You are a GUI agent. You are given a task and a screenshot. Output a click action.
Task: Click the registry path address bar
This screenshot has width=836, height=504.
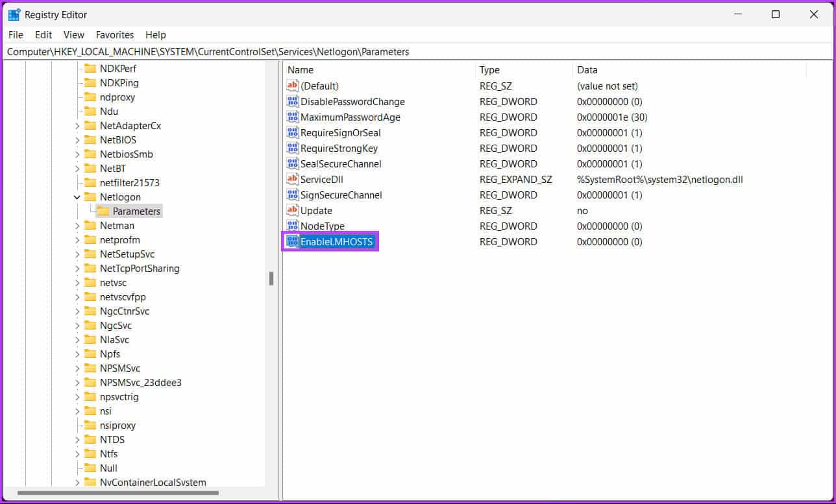tap(417, 51)
